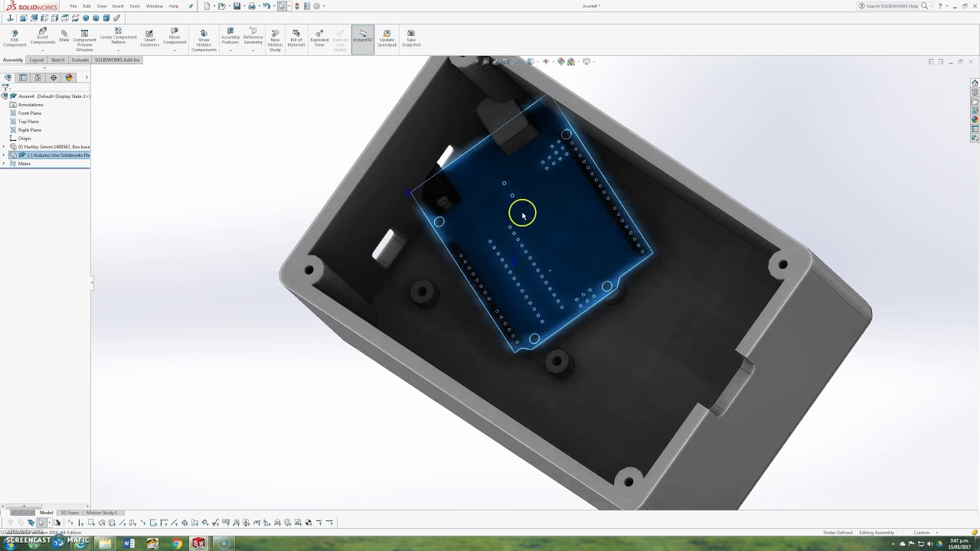Viewport: 980px width, 551px height.
Task: Switch to the Sketch tab
Action: pos(57,60)
